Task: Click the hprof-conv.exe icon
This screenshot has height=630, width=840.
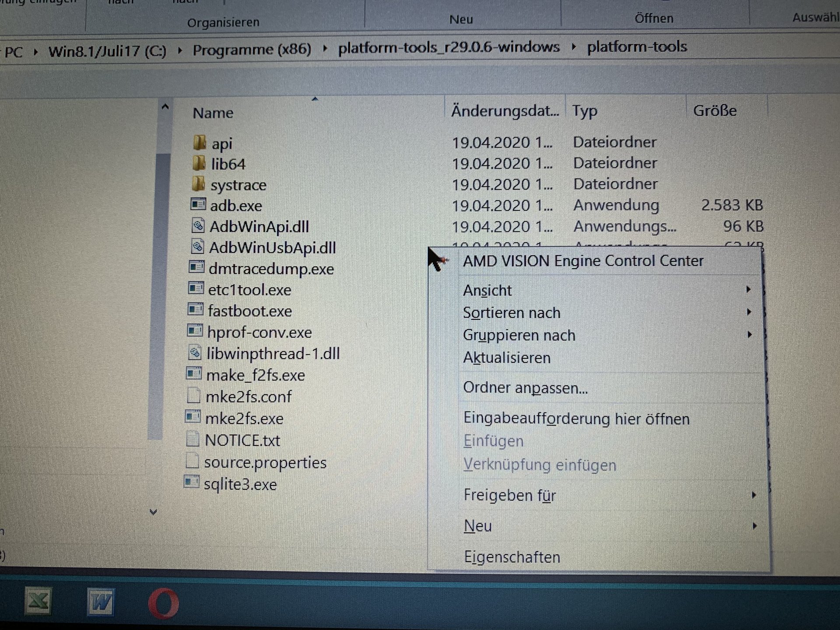Action: pos(195,331)
